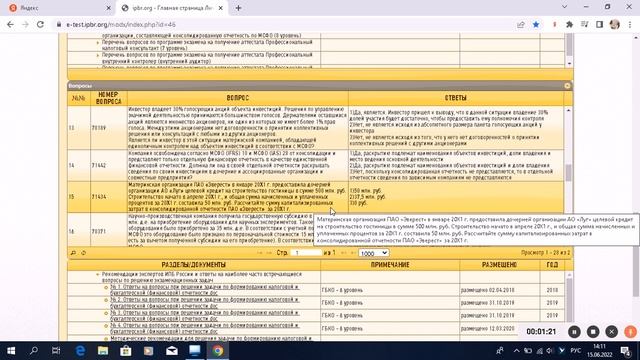Click the НОМЕР ВОПРОСА column header
640x360 pixels.
coord(109,98)
